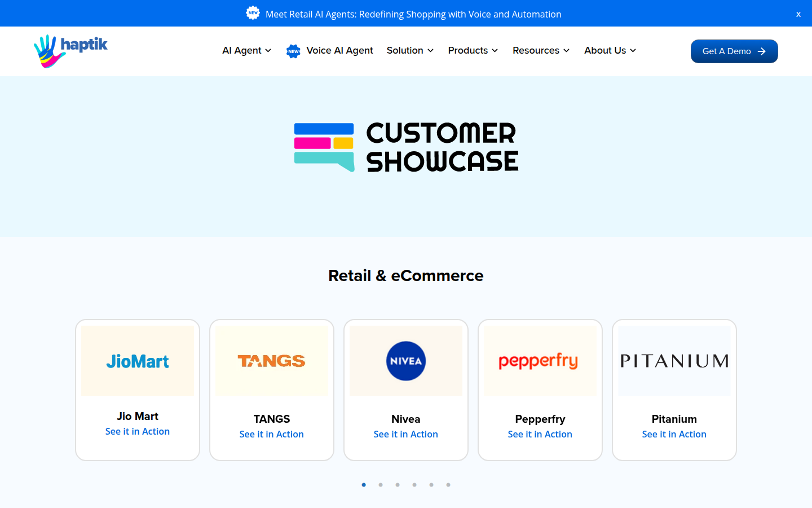Click the NEW badge beside Voice AI Agent
This screenshot has height=508, width=812.
click(293, 51)
